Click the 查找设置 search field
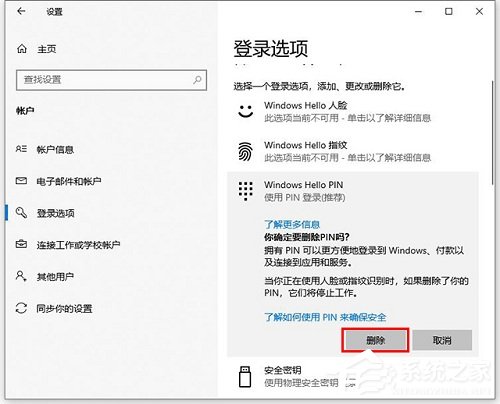Screen dimensions: 500x404 pos(111,80)
